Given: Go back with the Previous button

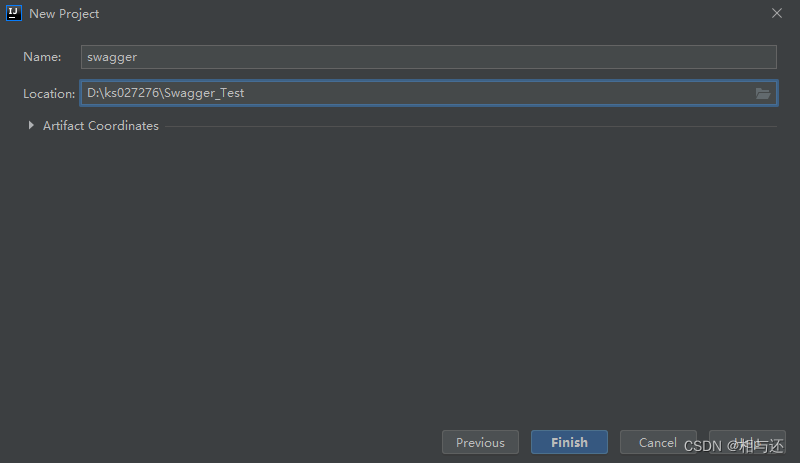Looking at the screenshot, I should pos(480,442).
